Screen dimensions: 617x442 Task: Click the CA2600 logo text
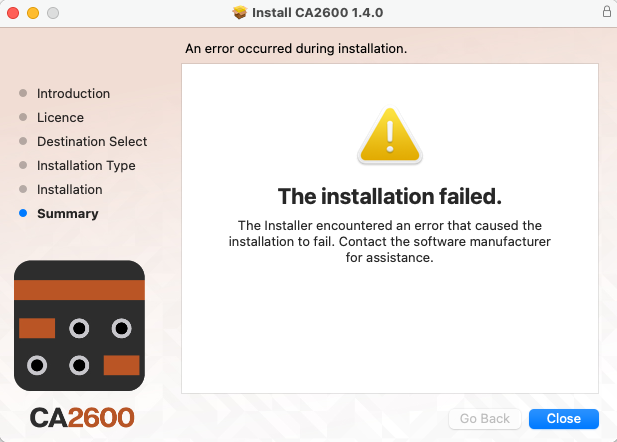(x=82, y=418)
